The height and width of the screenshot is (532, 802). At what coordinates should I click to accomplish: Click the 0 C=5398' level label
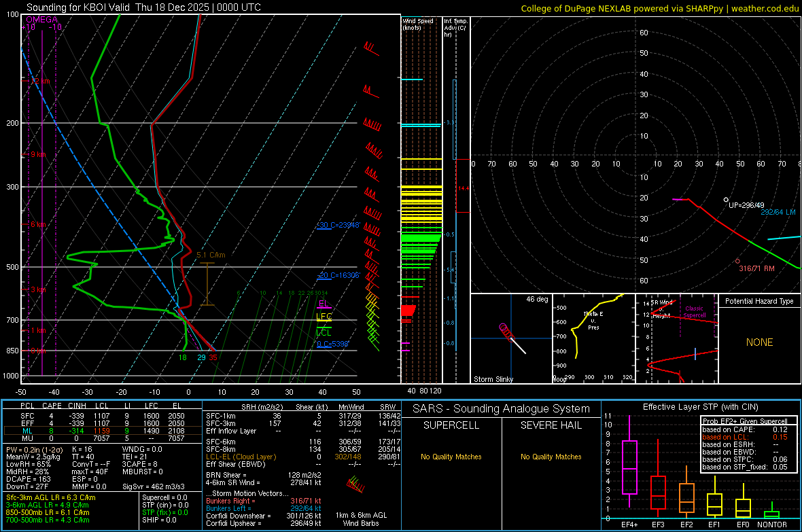coord(332,344)
